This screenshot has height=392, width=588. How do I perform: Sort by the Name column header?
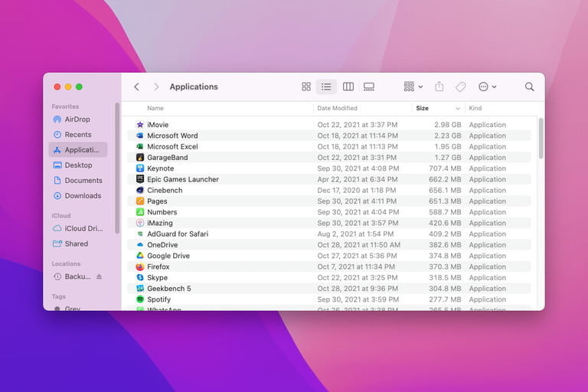pyautogui.click(x=155, y=108)
